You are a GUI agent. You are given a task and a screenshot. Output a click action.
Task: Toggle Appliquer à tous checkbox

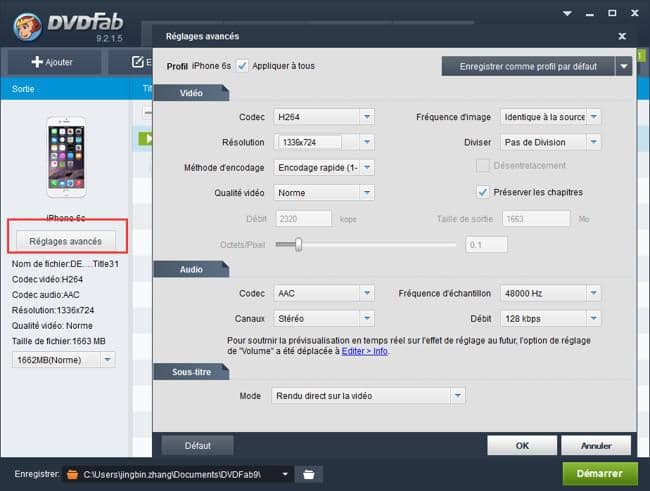242,66
